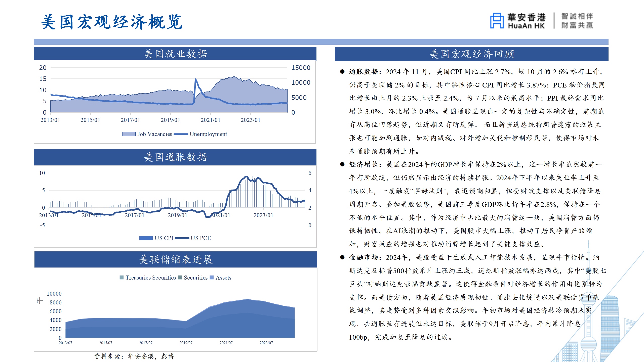Viewport: 644px width, 362px height.
Task: Select the page title 美国宏观经济概览
Action: pyautogui.click(x=112, y=22)
